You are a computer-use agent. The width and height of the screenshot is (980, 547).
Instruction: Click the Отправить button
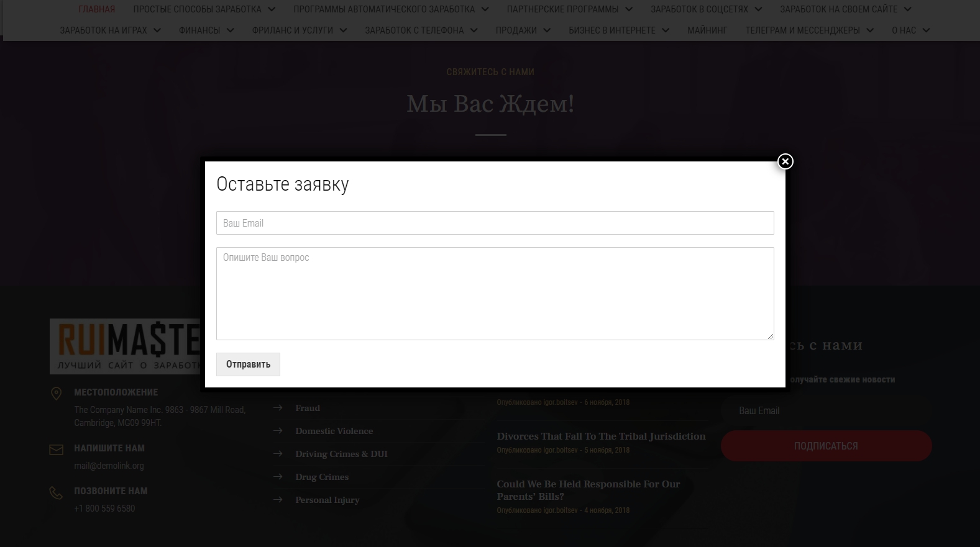click(x=248, y=364)
